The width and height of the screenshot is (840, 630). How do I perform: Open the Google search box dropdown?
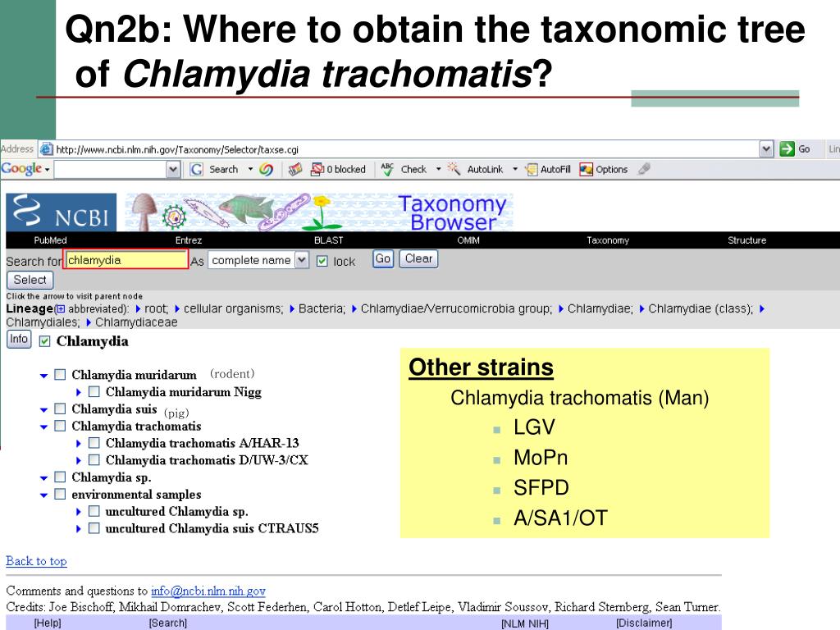(x=173, y=170)
